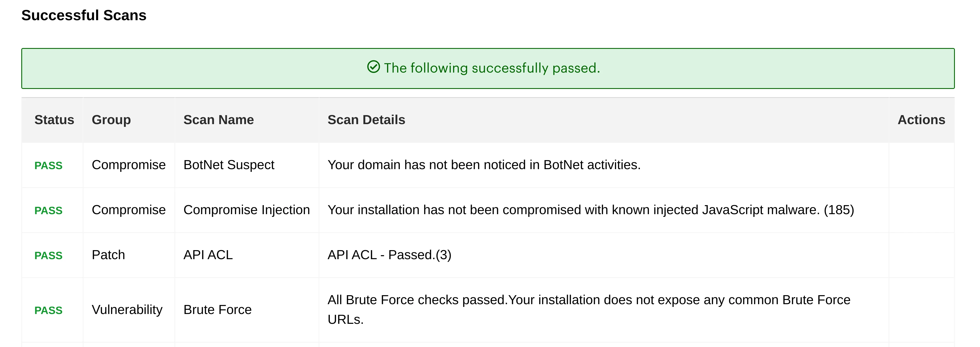
Task: Select the Status column header
Action: tap(54, 120)
